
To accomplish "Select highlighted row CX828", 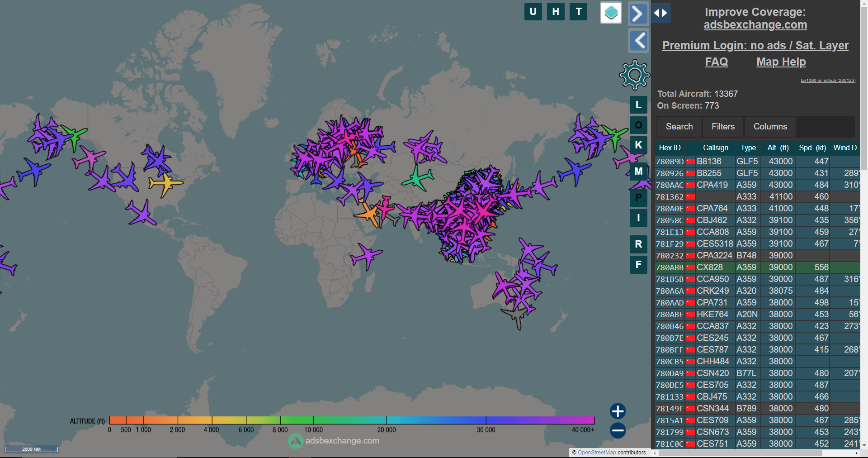I will 757,267.
